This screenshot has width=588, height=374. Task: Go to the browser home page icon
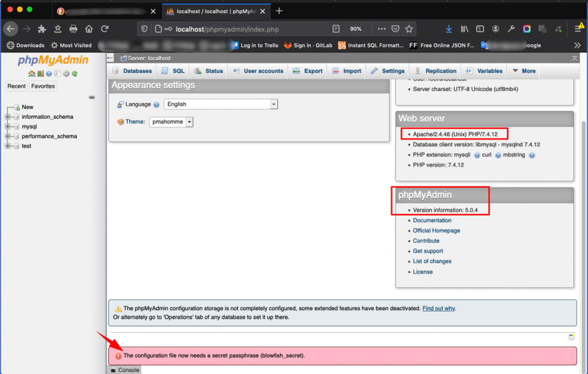click(89, 29)
